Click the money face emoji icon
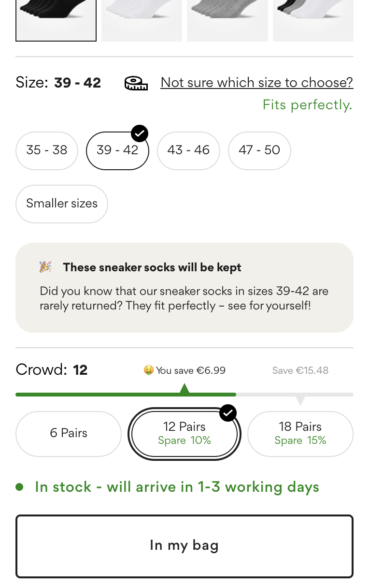This screenshot has width=369, height=588. coord(149,370)
